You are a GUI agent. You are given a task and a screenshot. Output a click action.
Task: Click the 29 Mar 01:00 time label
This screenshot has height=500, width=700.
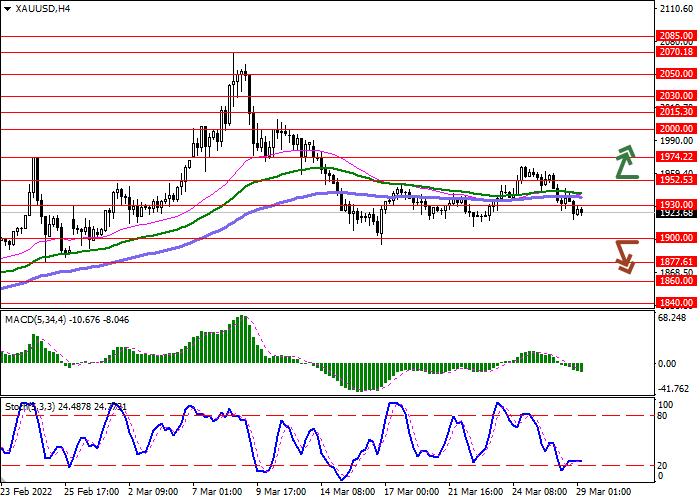(x=605, y=492)
